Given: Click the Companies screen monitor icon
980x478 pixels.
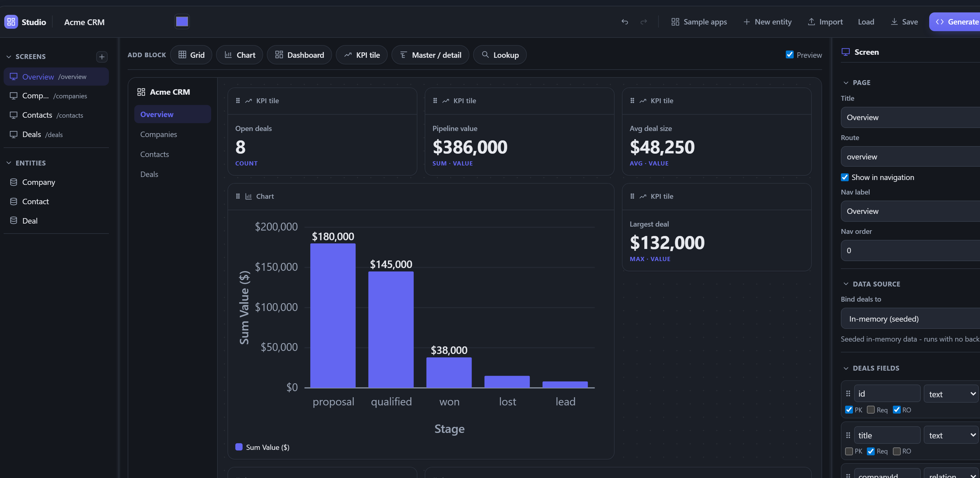Looking at the screenshot, I should pos(14,96).
